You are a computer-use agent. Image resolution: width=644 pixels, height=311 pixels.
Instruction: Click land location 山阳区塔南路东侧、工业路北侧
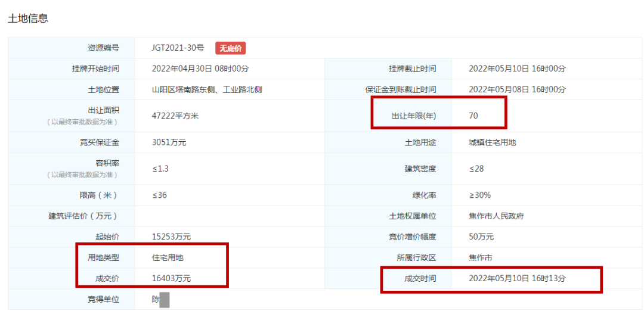pos(207,90)
